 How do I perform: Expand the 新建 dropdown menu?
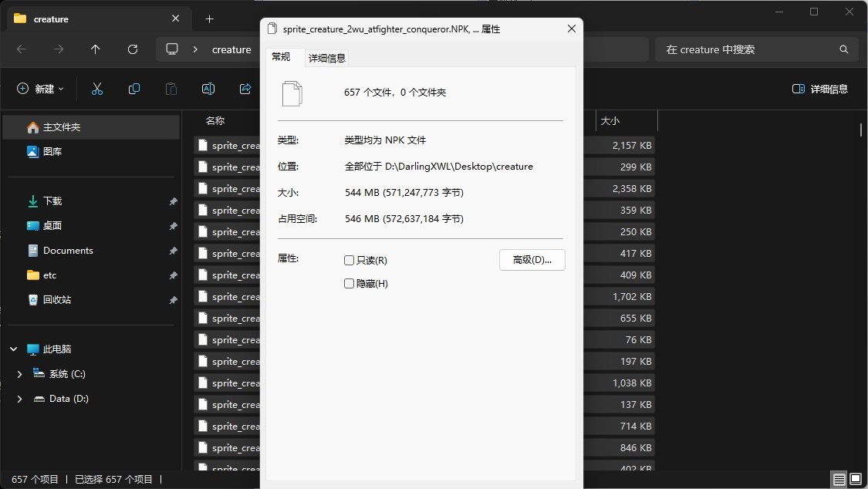(x=40, y=89)
